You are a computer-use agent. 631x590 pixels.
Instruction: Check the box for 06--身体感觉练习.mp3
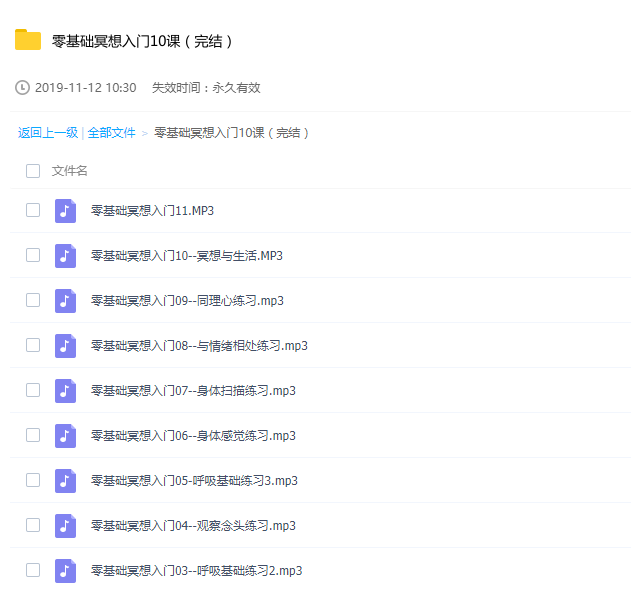coord(33,435)
